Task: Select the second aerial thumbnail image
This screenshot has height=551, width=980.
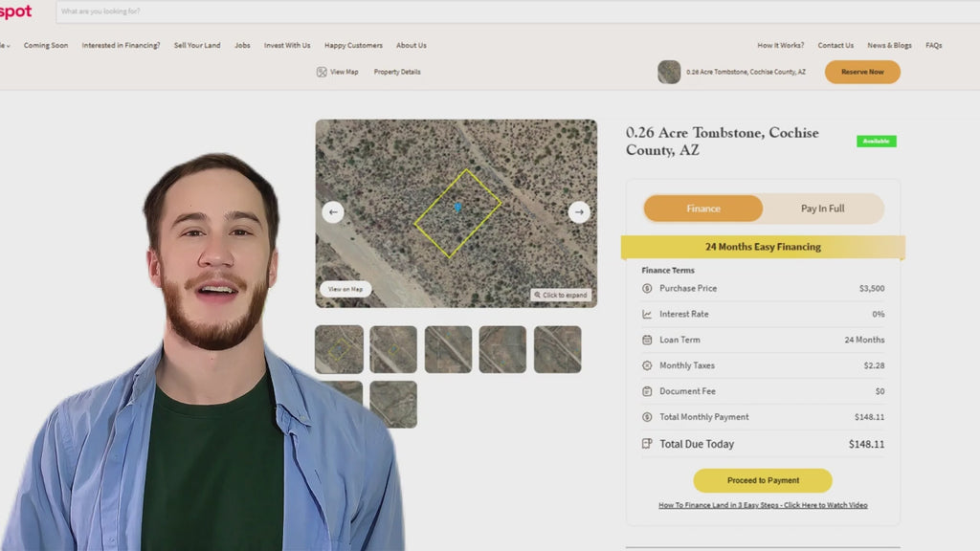Action: click(393, 349)
